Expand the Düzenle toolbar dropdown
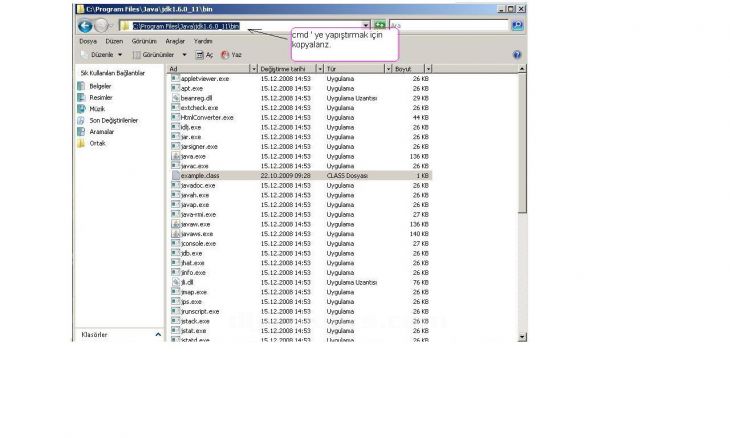This screenshot has width=730, height=438. 120,55
